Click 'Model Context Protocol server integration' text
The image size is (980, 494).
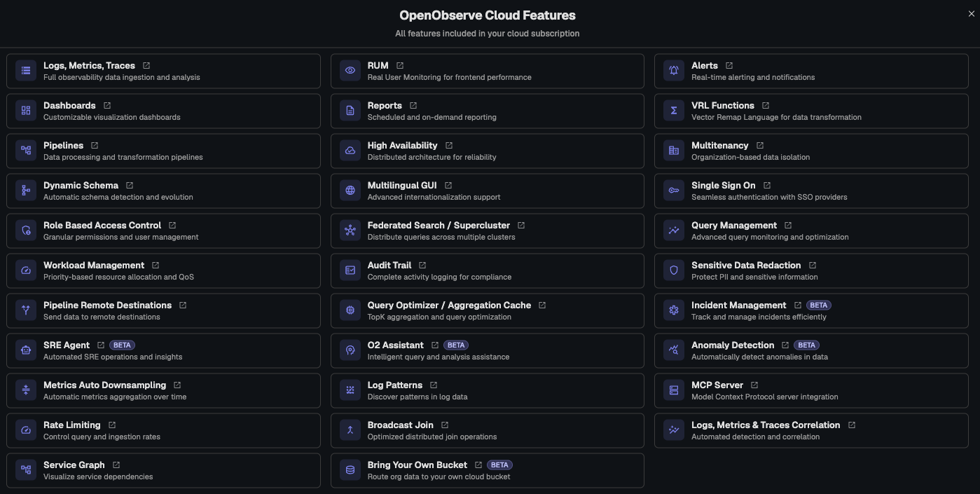tap(765, 397)
